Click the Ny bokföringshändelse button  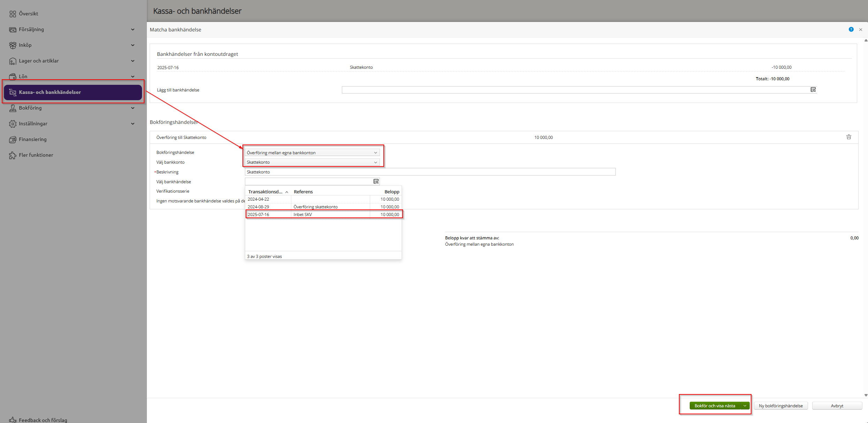click(780, 406)
